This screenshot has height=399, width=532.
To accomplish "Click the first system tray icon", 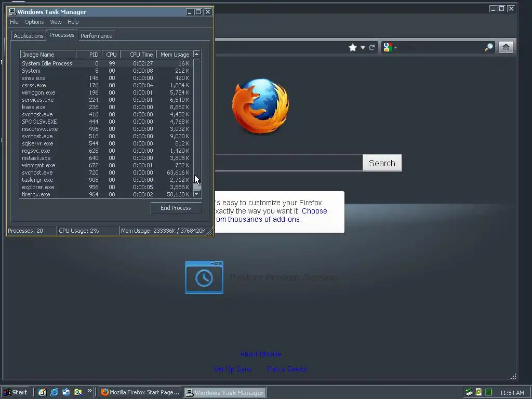I will click(x=469, y=392).
